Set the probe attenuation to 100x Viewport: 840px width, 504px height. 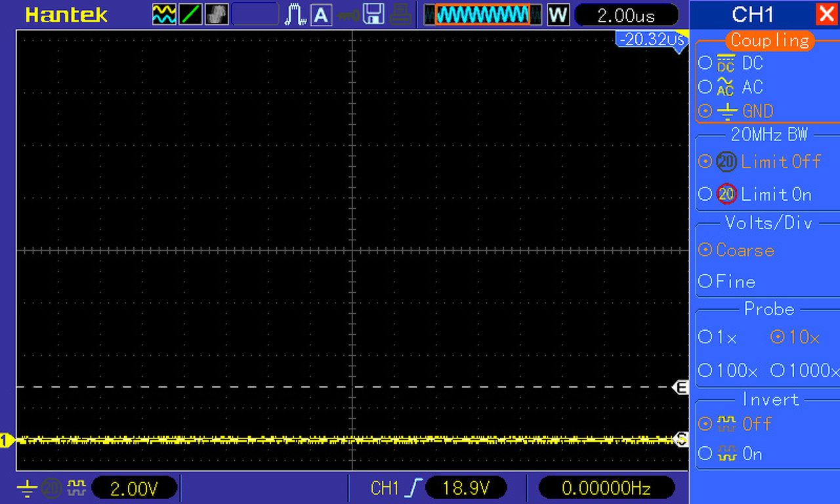(728, 371)
